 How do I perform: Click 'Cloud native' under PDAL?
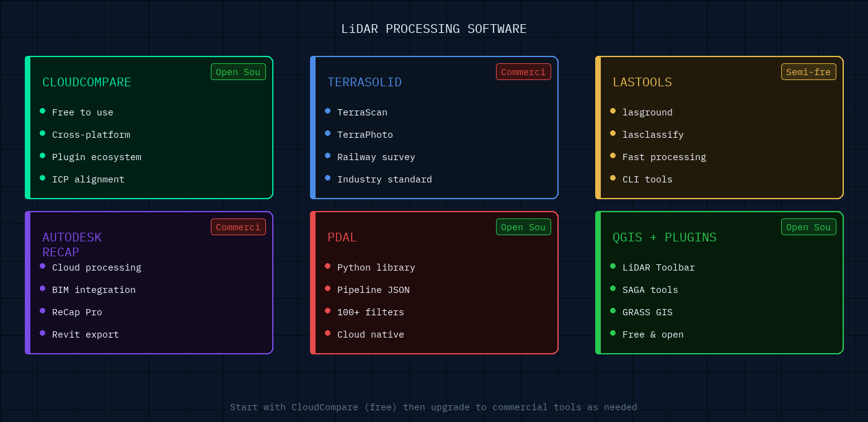[x=371, y=334]
